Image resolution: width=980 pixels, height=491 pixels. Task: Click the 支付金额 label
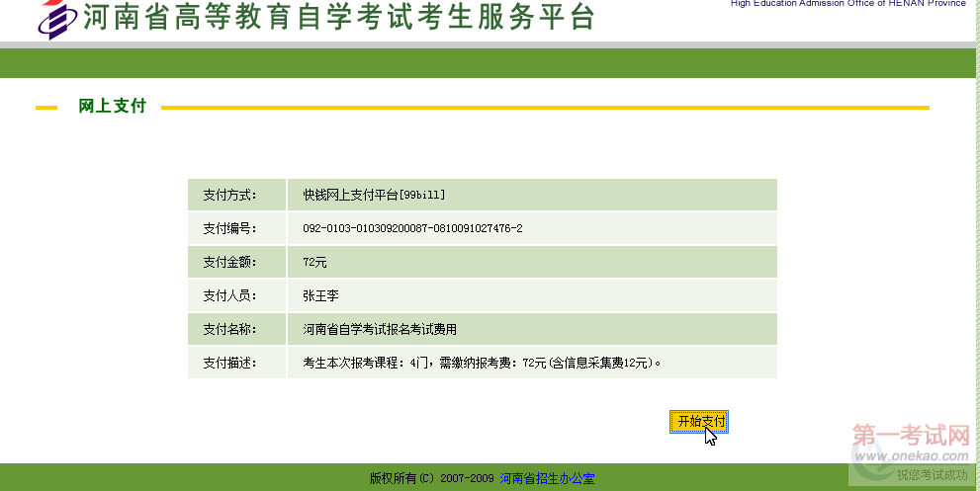point(229,263)
